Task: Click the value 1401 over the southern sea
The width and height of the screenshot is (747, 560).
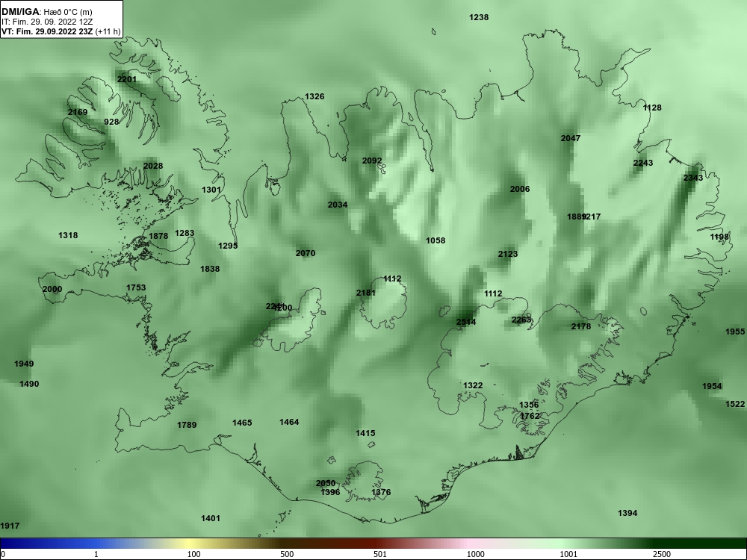Action: point(211,518)
